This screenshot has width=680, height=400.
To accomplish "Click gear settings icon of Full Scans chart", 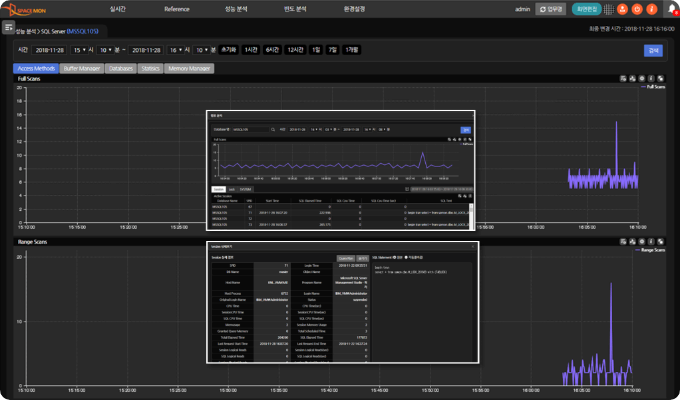I will 642,79.
